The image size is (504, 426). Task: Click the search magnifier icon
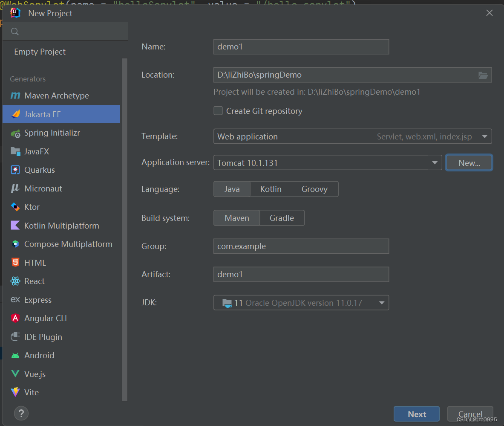[x=15, y=32]
